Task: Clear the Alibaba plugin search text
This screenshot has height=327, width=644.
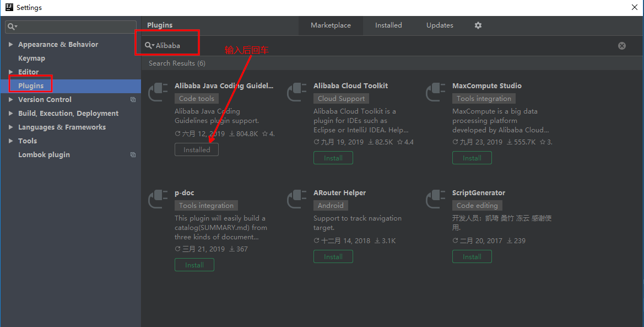Action: tap(622, 46)
